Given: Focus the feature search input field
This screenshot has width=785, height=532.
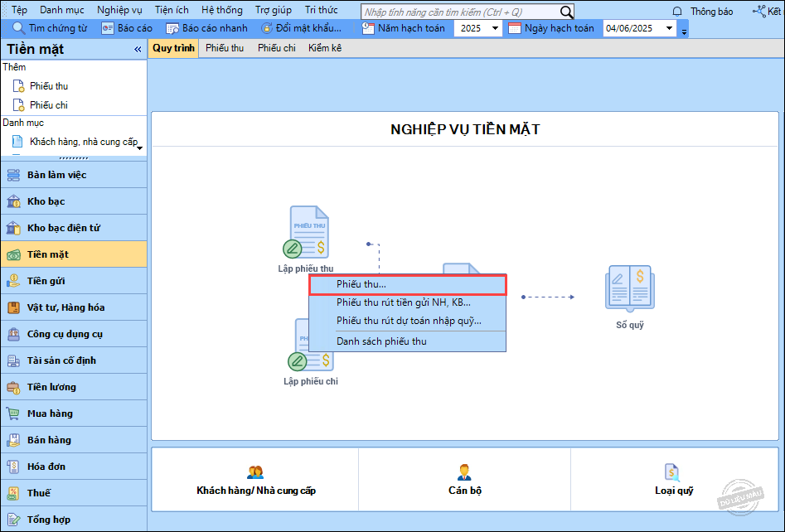Looking at the screenshot, I should point(461,12).
